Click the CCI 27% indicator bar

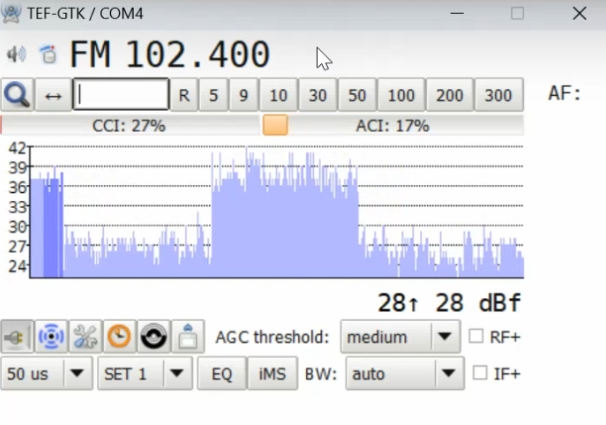pos(131,126)
